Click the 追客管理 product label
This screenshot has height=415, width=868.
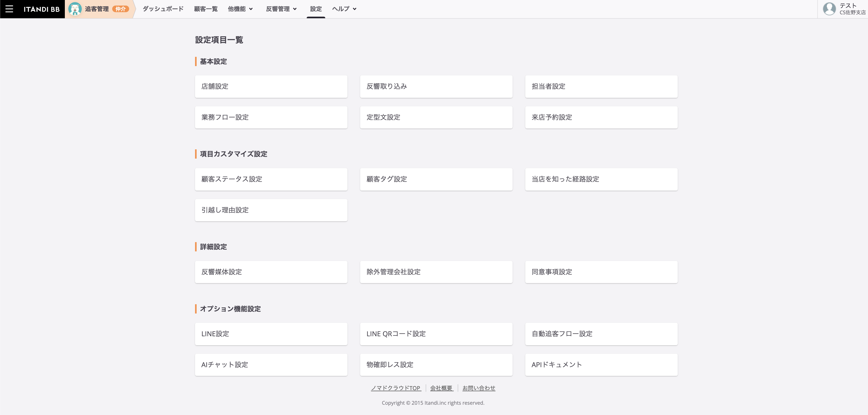97,9
